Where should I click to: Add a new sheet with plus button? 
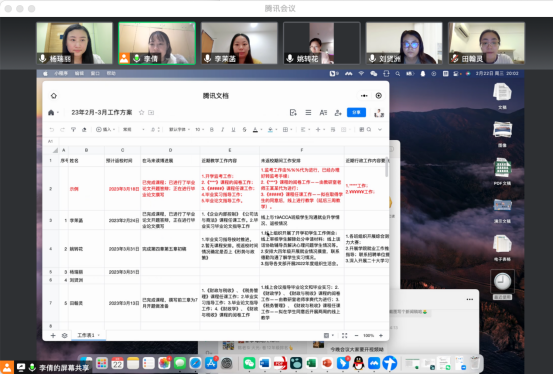pyautogui.click(x=53, y=335)
